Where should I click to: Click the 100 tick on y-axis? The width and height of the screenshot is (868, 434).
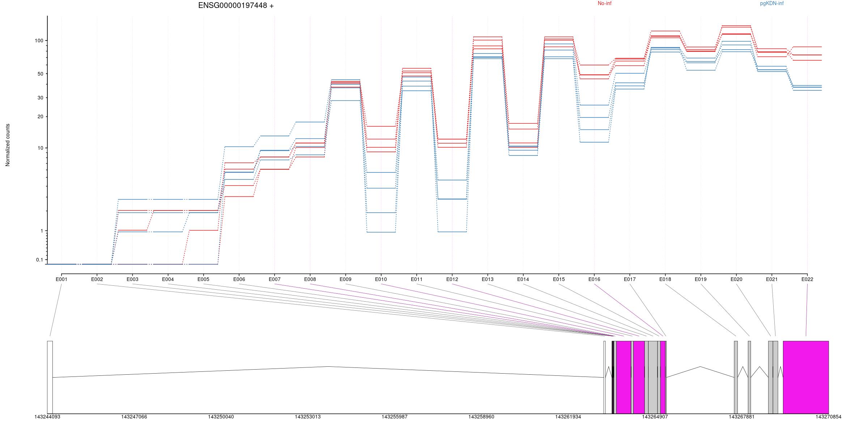tap(39, 41)
